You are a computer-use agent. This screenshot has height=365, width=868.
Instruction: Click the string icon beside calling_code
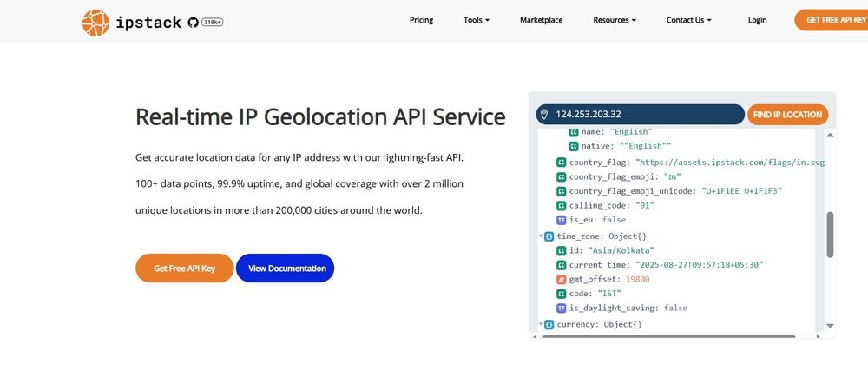coord(562,206)
